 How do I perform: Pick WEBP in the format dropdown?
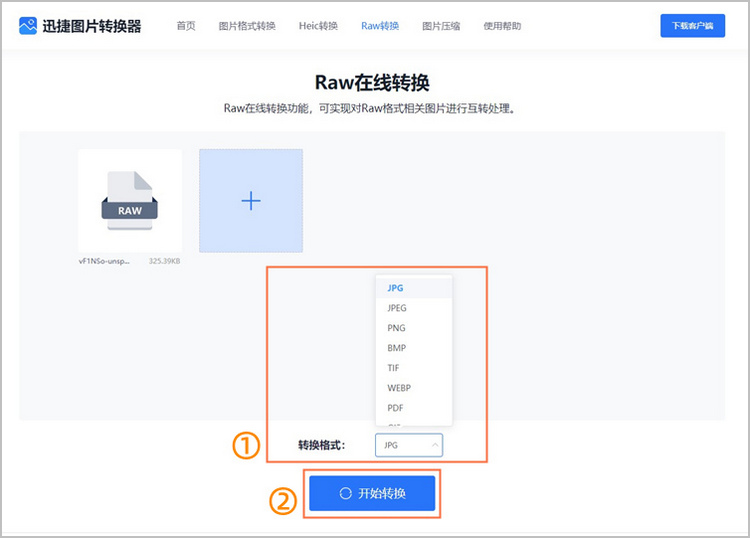[x=399, y=388]
